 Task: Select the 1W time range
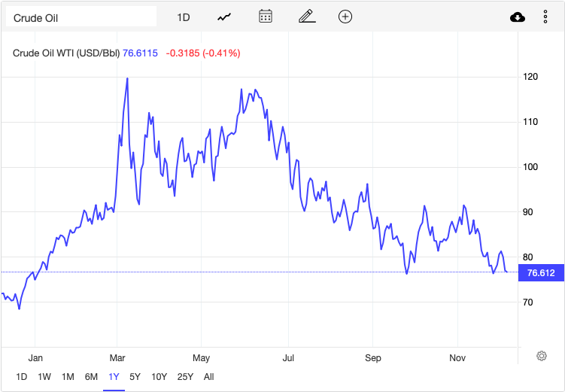[44, 376]
